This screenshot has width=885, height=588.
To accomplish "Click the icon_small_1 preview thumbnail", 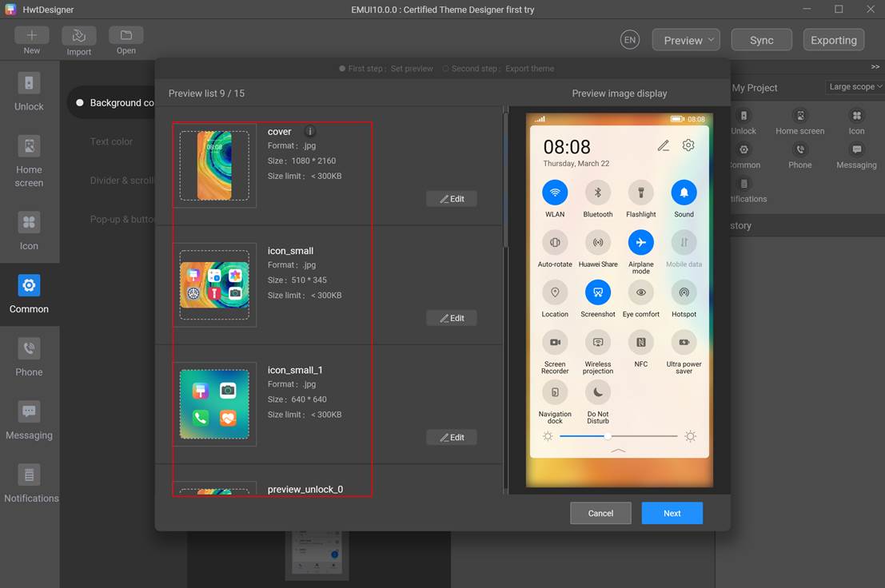I will pyautogui.click(x=214, y=403).
